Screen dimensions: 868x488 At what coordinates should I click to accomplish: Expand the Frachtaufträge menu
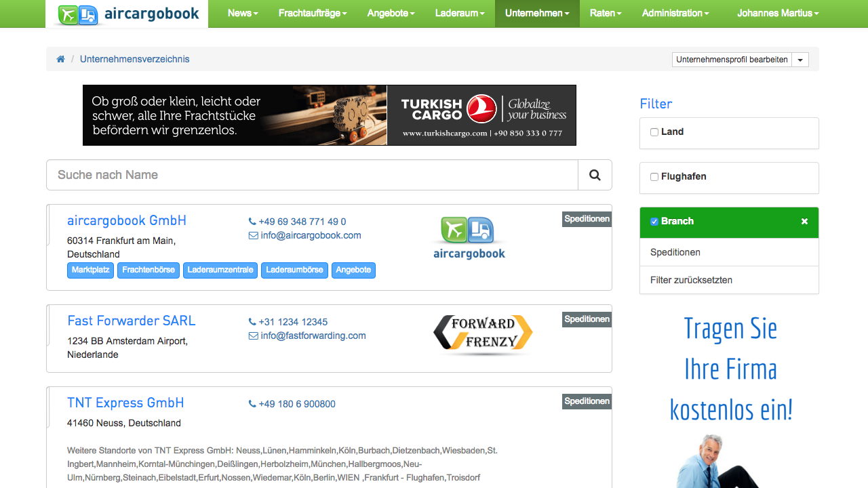click(313, 14)
